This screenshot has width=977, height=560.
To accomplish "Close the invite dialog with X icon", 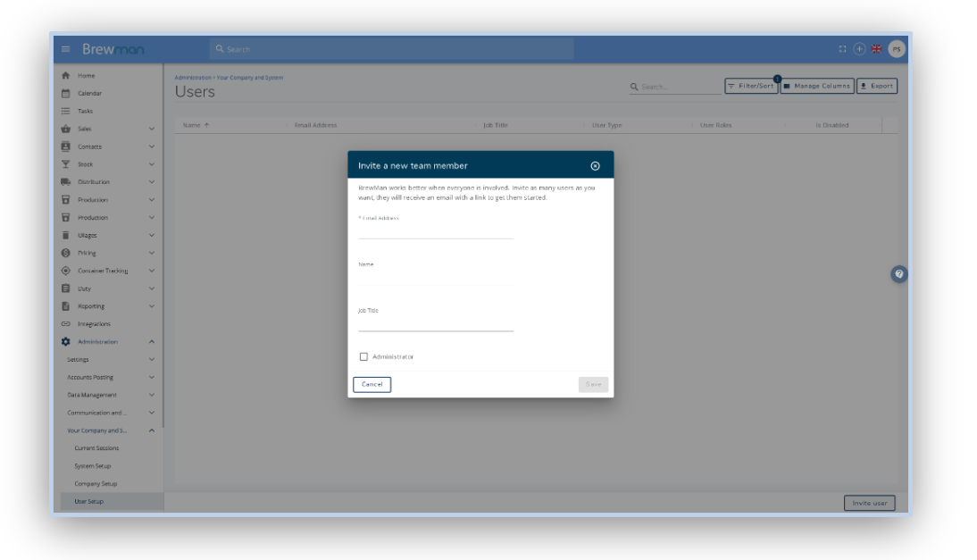I will pyautogui.click(x=596, y=165).
